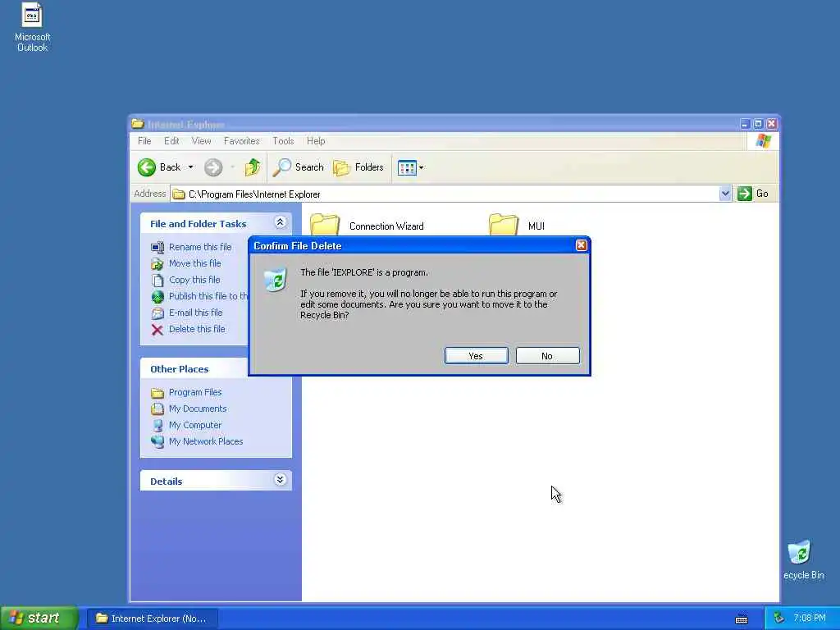
Task: Click the publish globe icon
Action: pos(157,296)
